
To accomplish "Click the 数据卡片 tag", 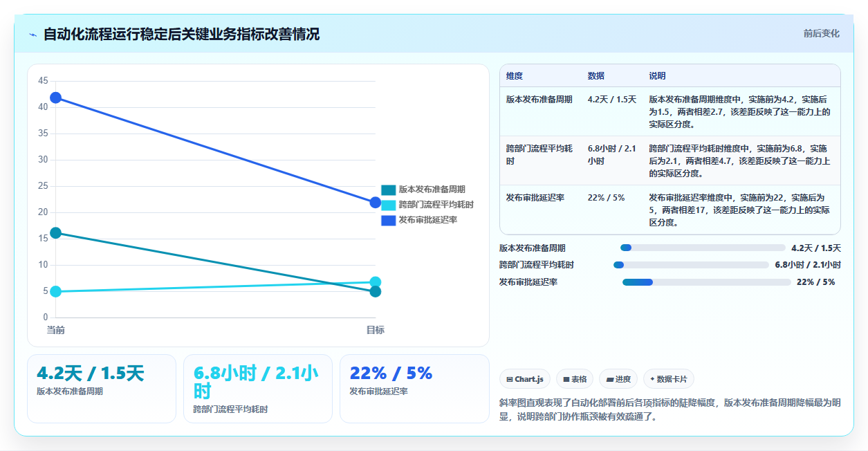I will 669,379.
